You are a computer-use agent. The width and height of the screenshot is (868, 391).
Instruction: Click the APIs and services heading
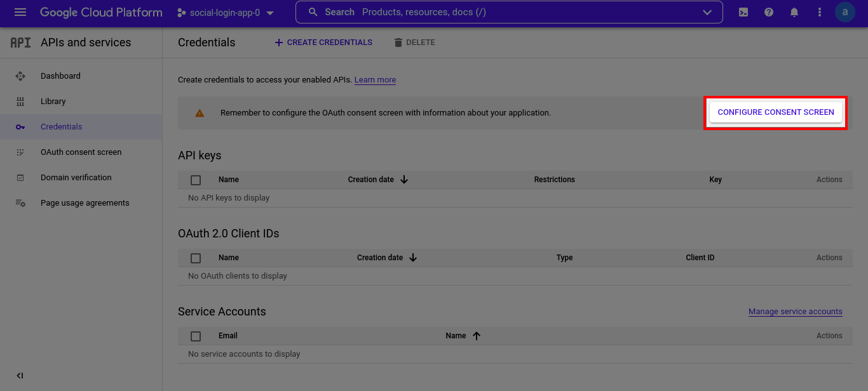coord(86,43)
